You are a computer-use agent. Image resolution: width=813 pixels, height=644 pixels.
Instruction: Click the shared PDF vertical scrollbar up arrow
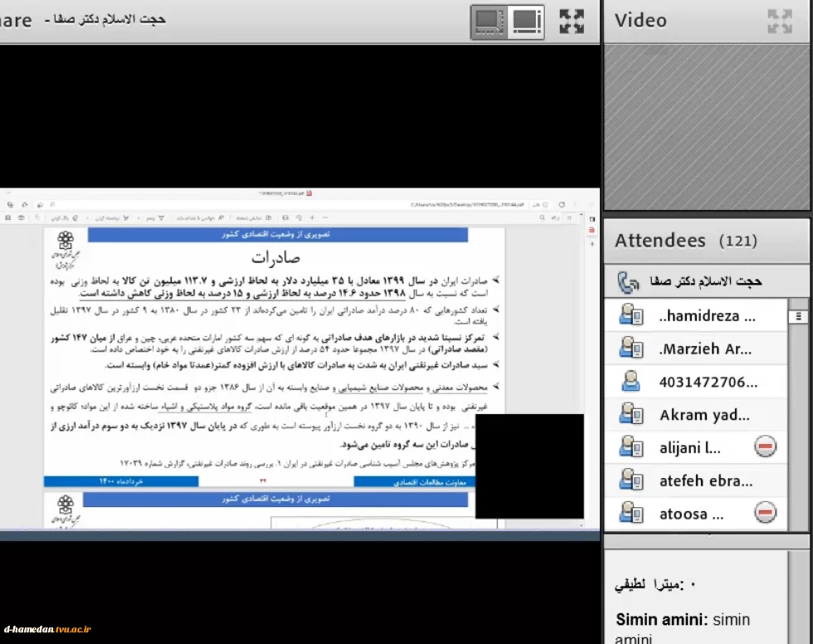(581, 214)
